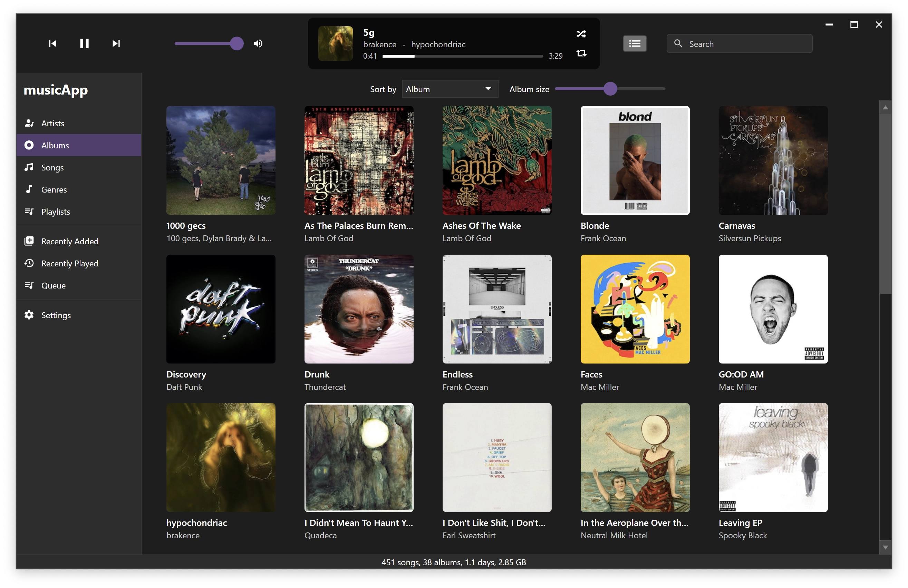The image size is (908, 588).
Task: Open the Drunk album cover
Action: click(x=359, y=309)
